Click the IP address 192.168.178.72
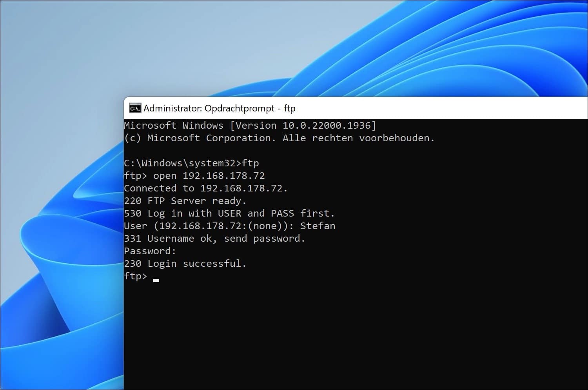The width and height of the screenshot is (588, 390). click(x=223, y=176)
